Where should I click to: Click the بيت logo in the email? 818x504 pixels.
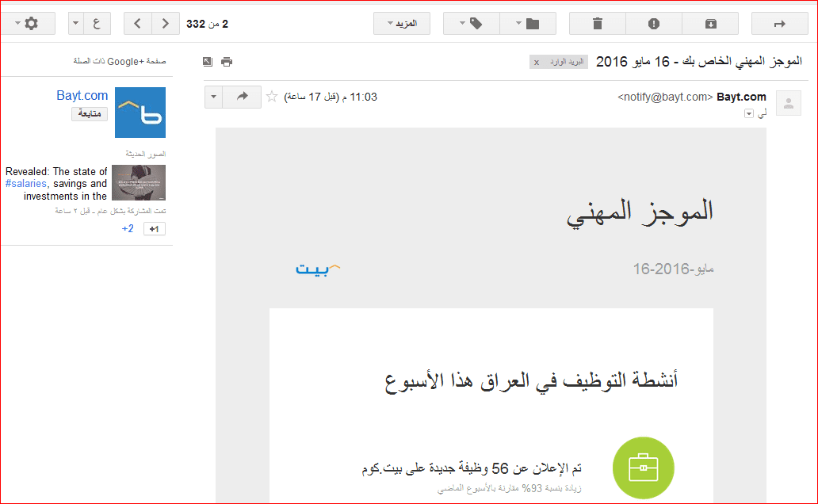[x=318, y=269]
